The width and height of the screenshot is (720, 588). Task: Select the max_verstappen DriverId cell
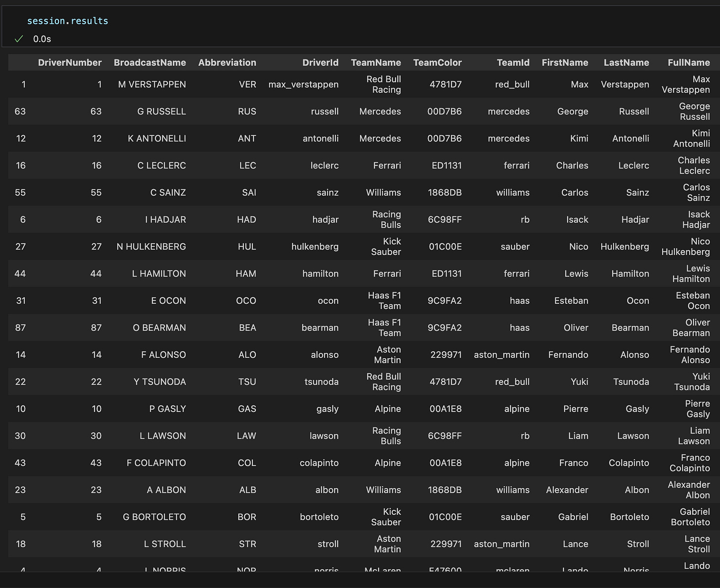click(x=303, y=84)
